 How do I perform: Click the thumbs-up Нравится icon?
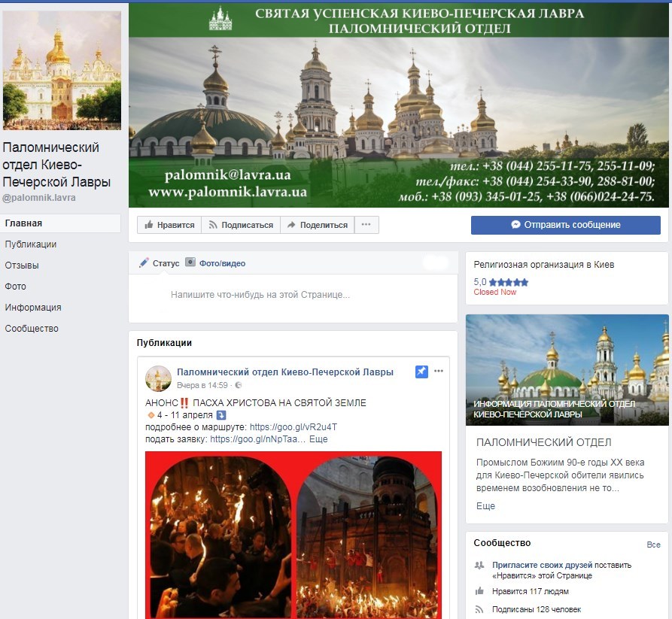click(x=149, y=224)
